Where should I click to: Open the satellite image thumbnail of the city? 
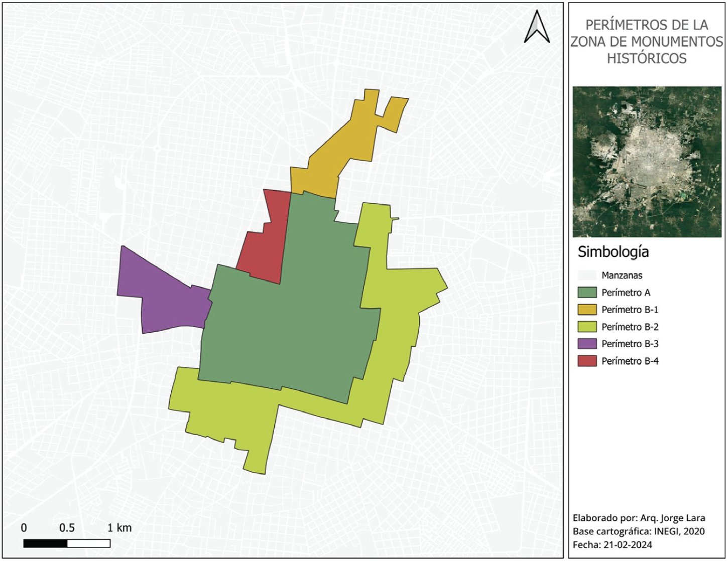coord(647,162)
